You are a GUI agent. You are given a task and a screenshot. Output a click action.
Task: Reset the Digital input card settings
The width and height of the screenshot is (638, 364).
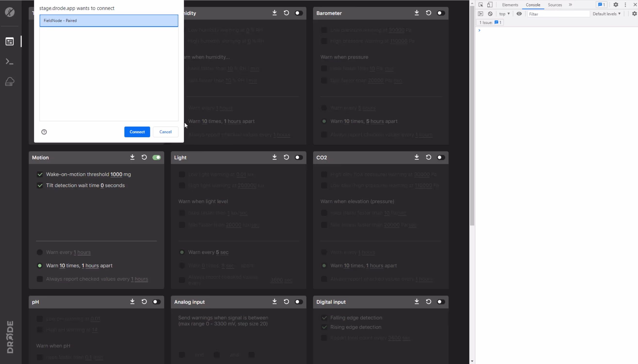pos(428,302)
